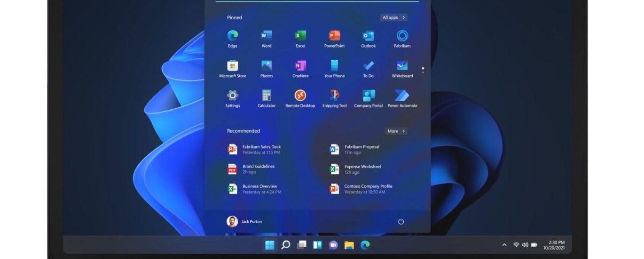Open Contoso Company Profile presentation
Image resolution: width=644 pixels, height=259 pixels.
pyautogui.click(x=361, y=189)
